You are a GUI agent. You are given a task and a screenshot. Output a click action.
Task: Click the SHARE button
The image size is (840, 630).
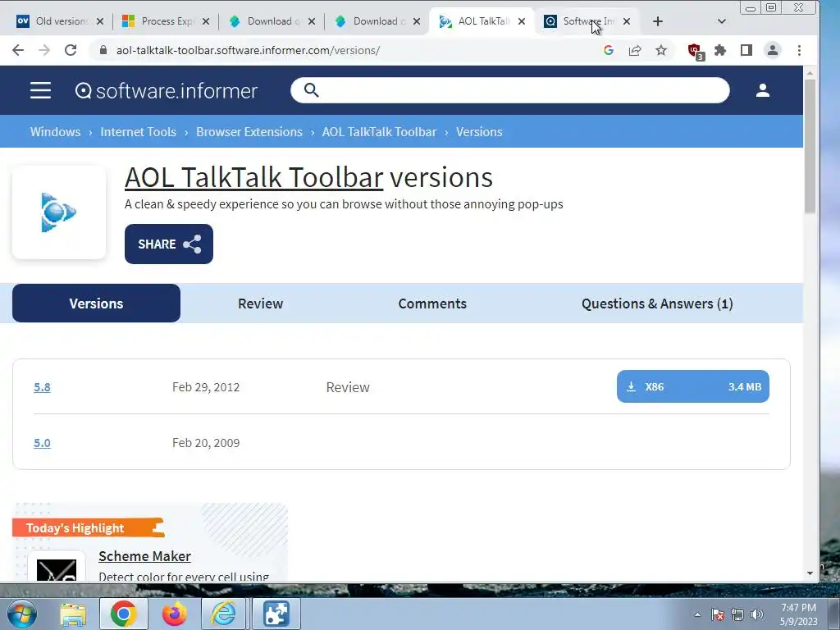pos(169,244)
